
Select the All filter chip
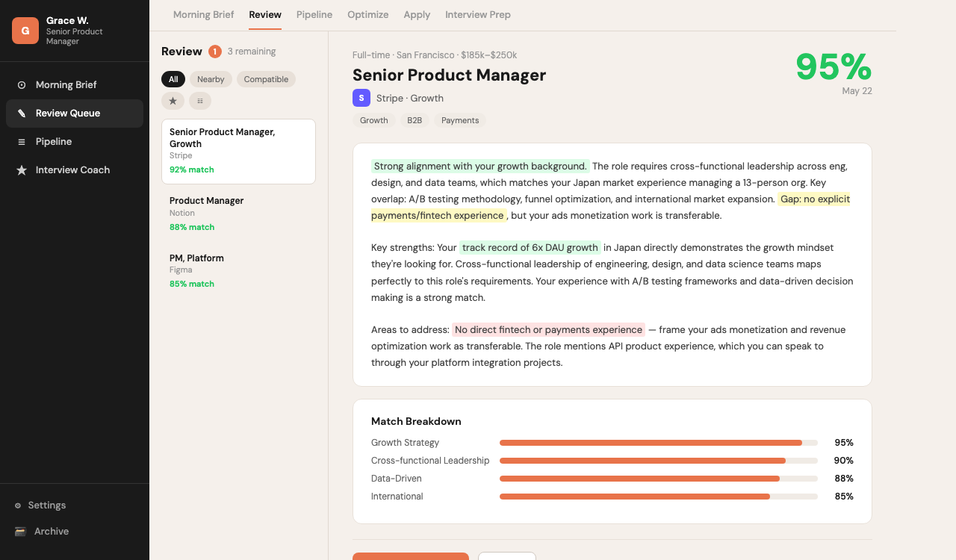click(173, 79)
